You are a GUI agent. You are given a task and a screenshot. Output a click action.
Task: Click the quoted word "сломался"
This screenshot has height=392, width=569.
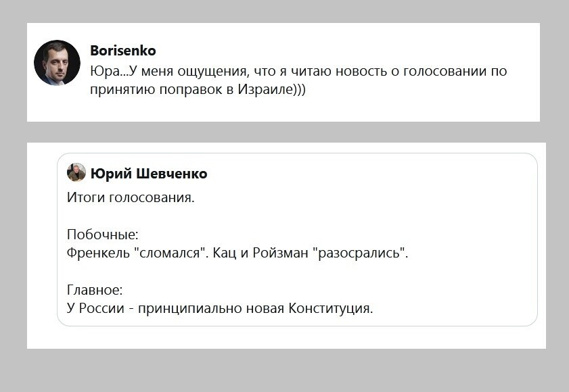click(x=170, y=252)
